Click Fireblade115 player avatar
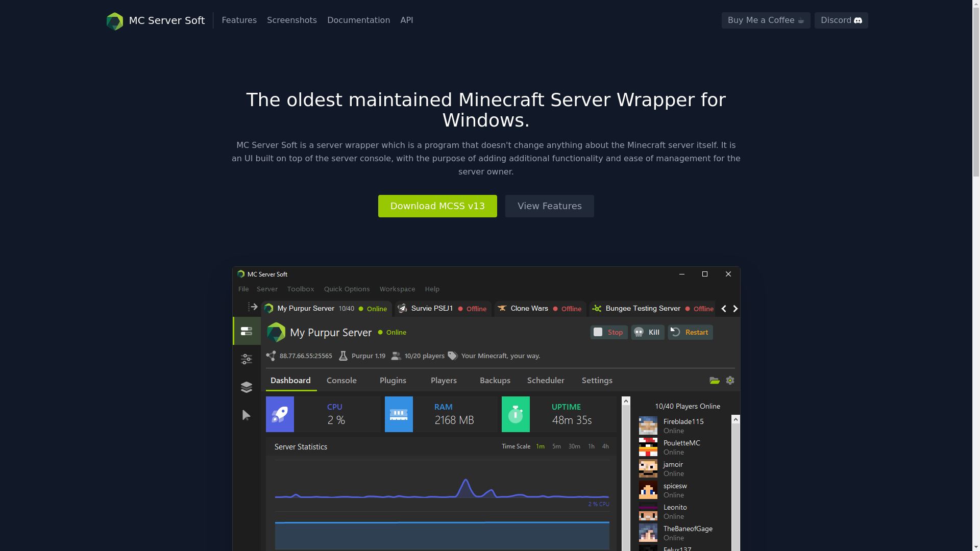 click(648, 425)
